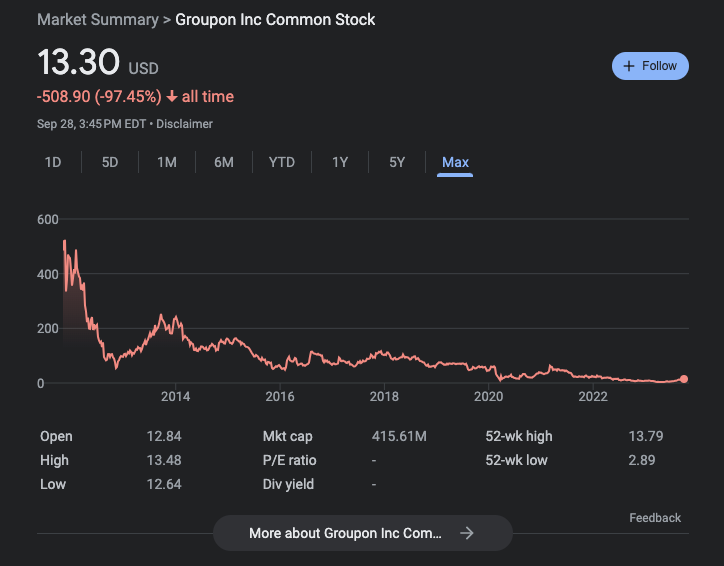Select the 1D time range tab

point(53,162)
